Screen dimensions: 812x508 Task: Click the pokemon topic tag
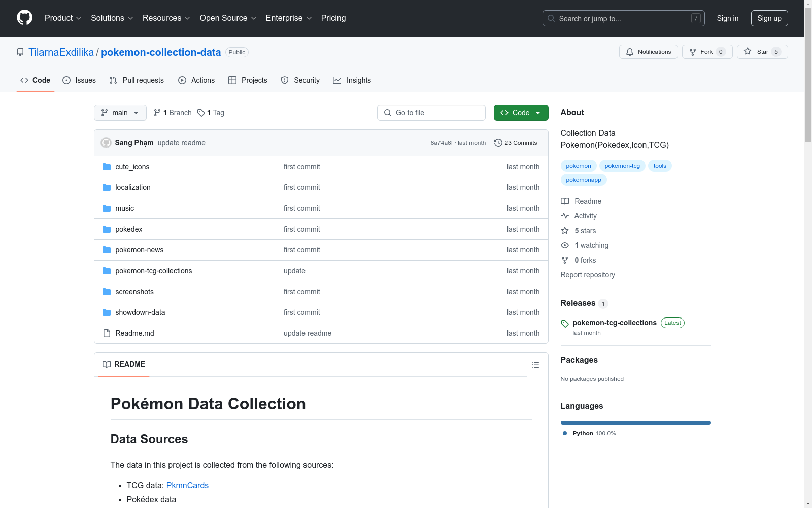point(579,166)
